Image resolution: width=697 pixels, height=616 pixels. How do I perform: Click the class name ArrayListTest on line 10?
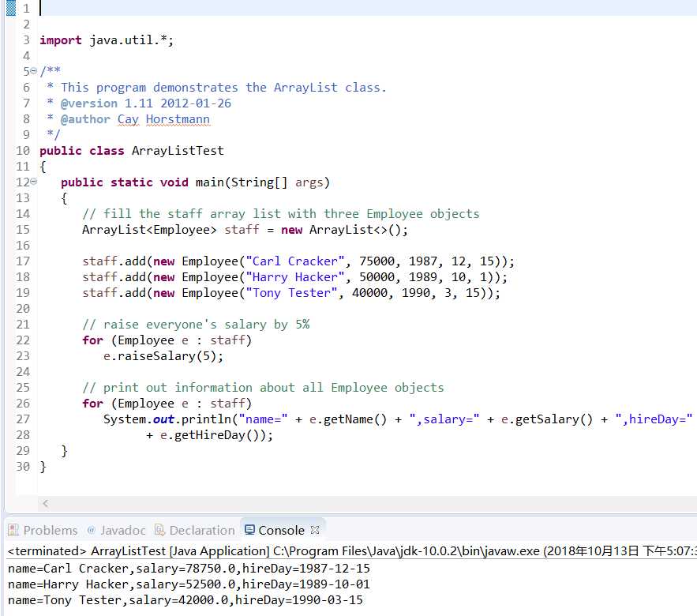[x=178, y=151]
